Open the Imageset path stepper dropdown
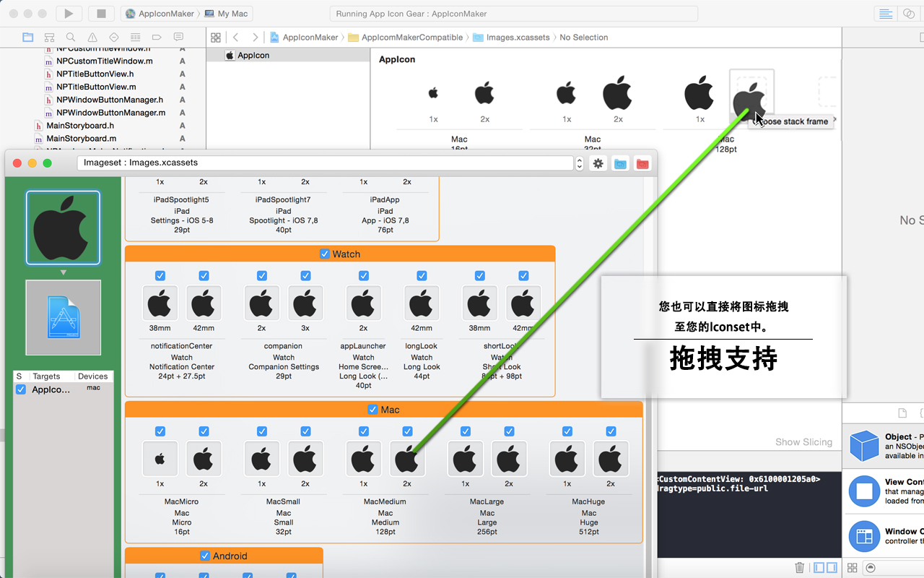The image size is (924, 578). [579, 164]
